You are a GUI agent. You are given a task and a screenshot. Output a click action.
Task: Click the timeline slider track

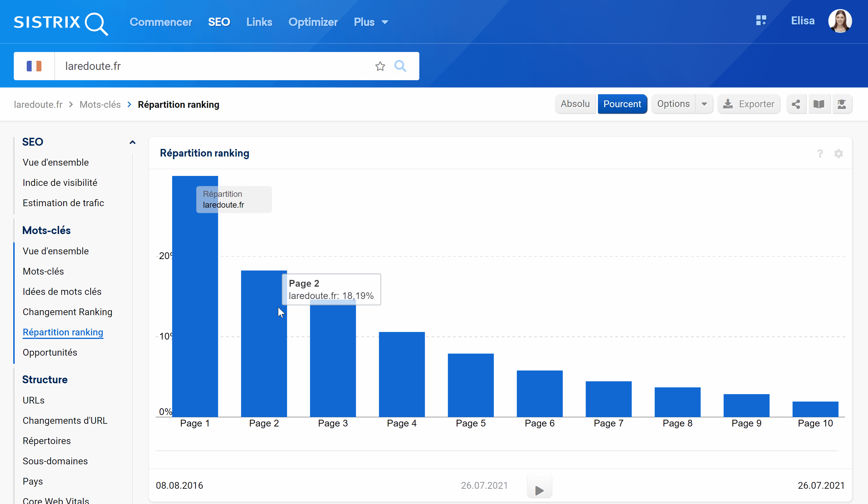pos(496,451)
